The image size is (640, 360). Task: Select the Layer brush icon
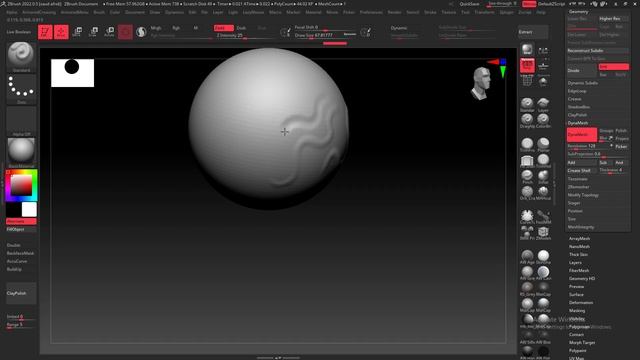[543, 104]
